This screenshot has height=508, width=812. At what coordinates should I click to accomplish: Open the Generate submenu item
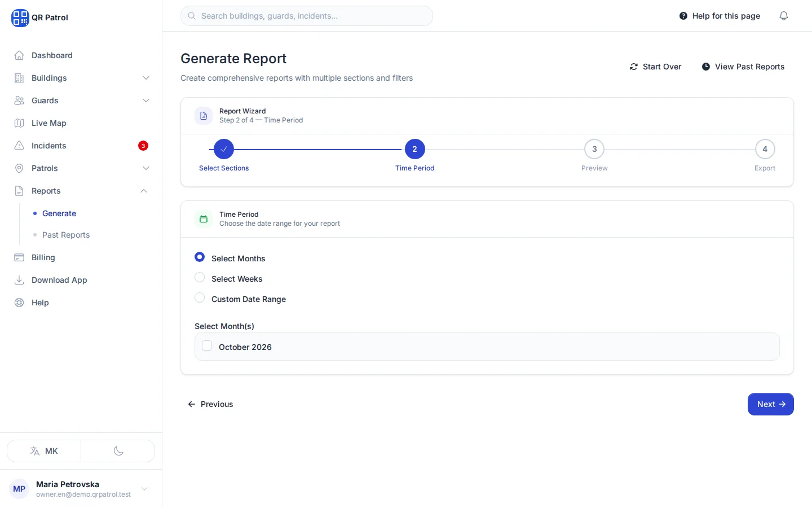[59, 213]
